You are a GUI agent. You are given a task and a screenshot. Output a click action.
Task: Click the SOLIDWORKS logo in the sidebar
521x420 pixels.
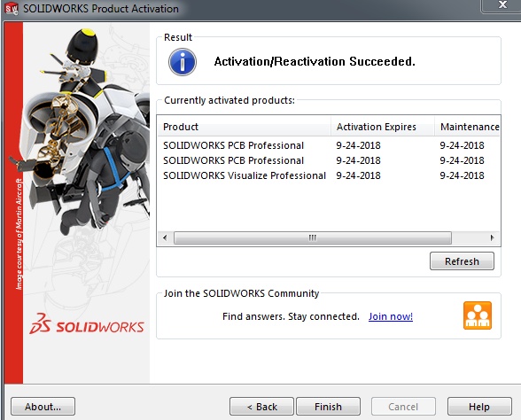tap(87, 324)
